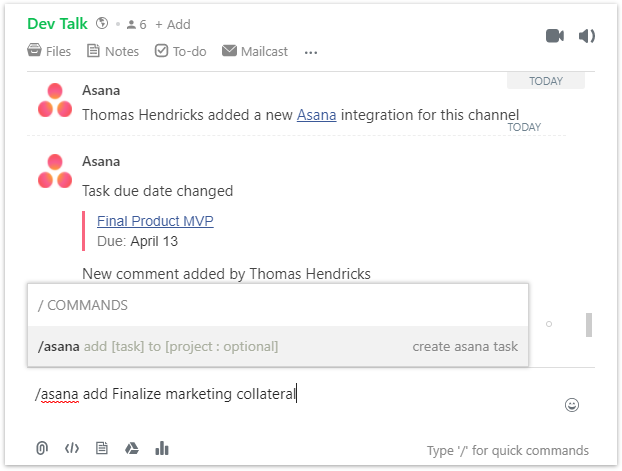Open the Notes tab
The image size is (622, 471).
point(113,51)
